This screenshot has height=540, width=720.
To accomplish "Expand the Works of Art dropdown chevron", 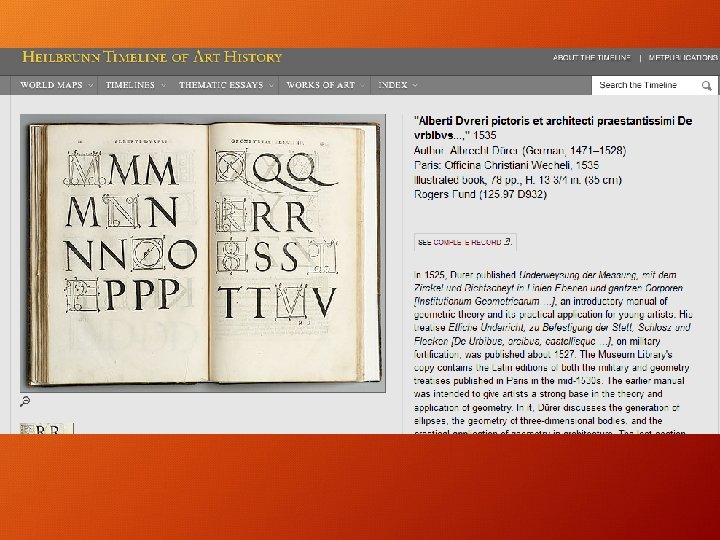I will tap(362, 85).
